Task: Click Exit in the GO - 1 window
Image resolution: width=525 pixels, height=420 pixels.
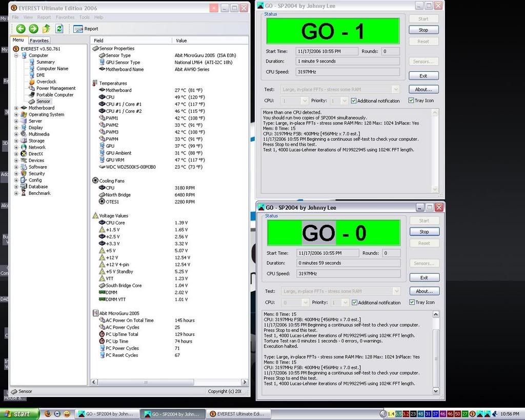Action: 423,76
